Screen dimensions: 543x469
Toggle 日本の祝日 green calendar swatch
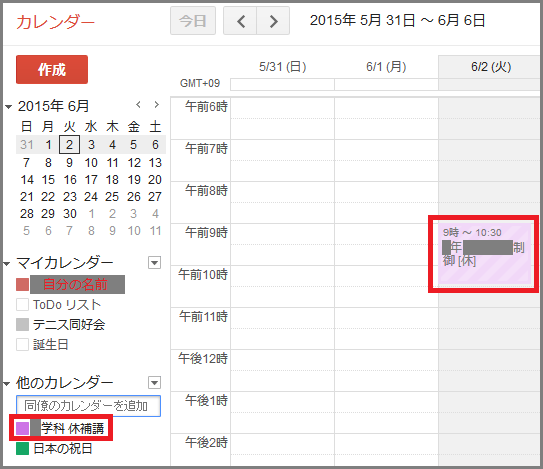(x=22, y=449)
